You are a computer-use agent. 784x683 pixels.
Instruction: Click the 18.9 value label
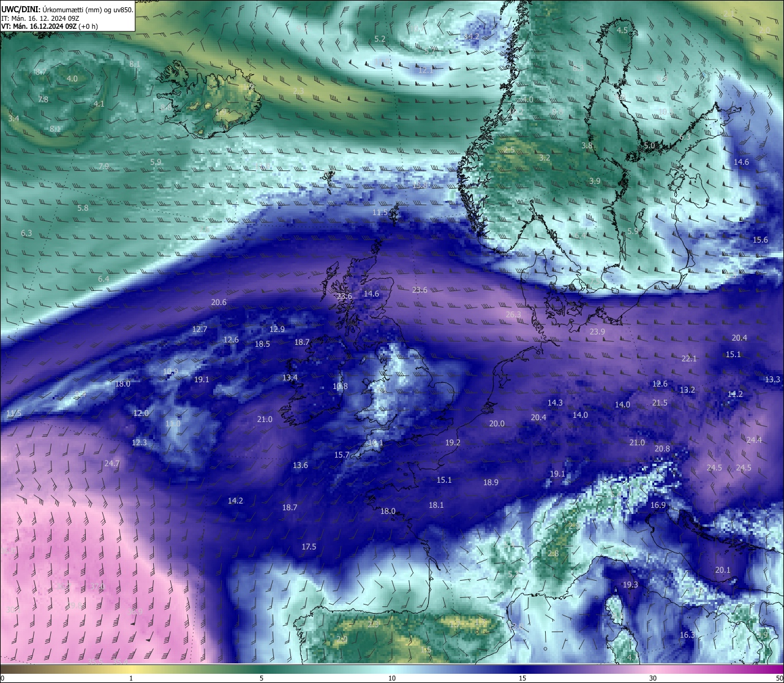coord(491,483)
